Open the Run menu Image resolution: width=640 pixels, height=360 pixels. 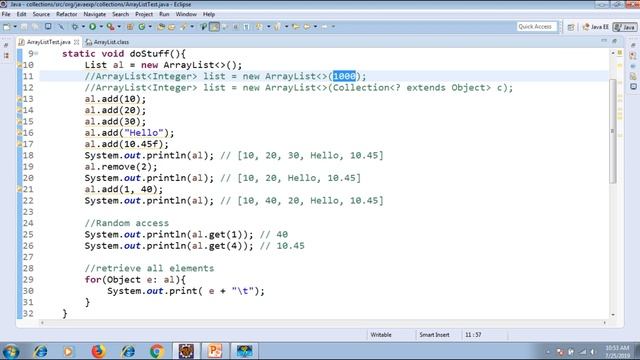[164, 14]
